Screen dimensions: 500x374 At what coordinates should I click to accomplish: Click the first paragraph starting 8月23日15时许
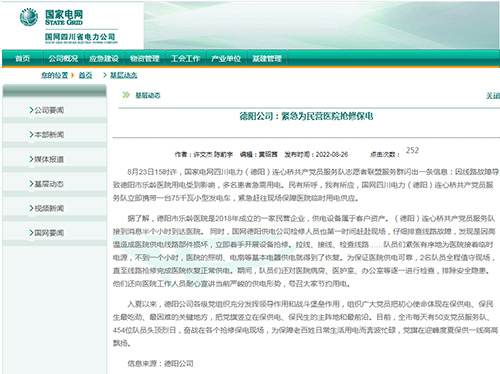point(306,185)
